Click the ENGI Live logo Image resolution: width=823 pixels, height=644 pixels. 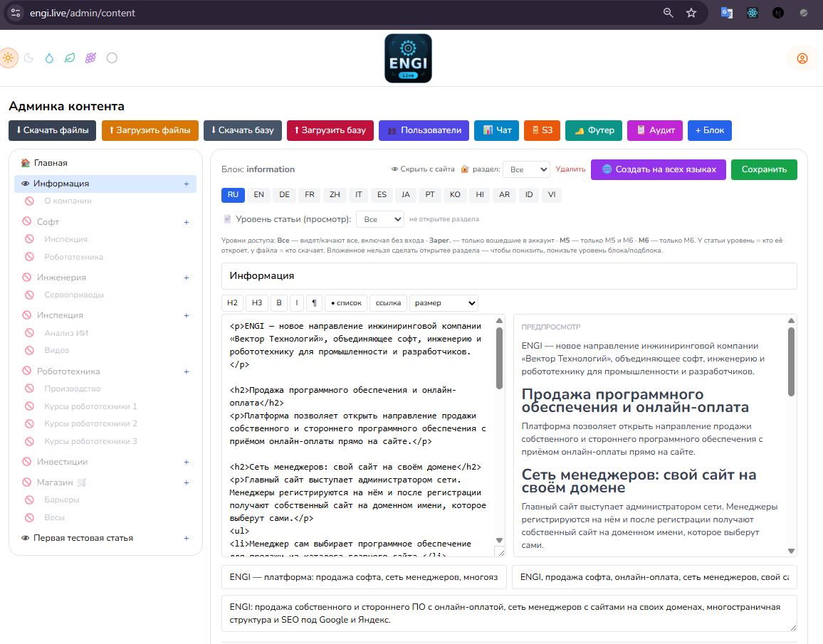[x=409, y=58]
